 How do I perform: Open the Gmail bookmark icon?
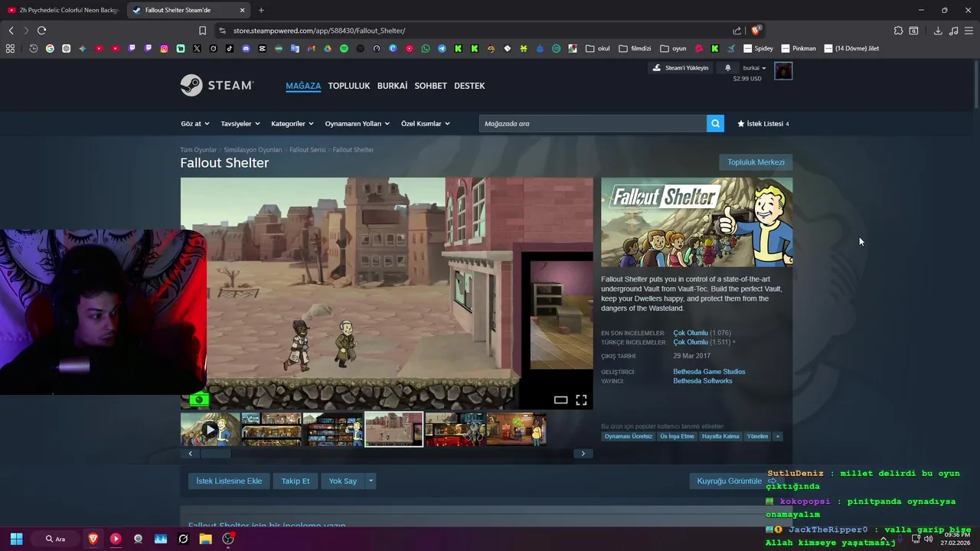pos(311,48)
